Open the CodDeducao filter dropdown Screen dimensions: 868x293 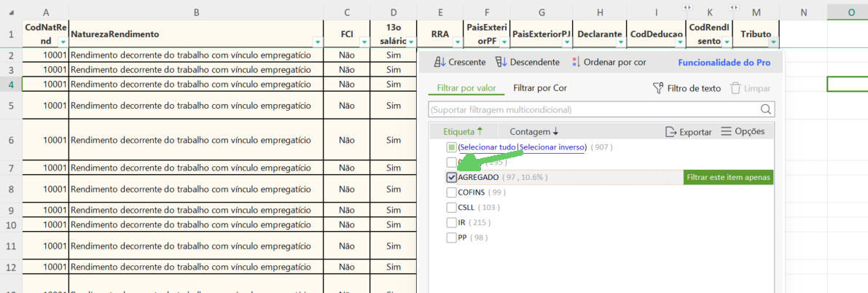(x=681, y=42)
